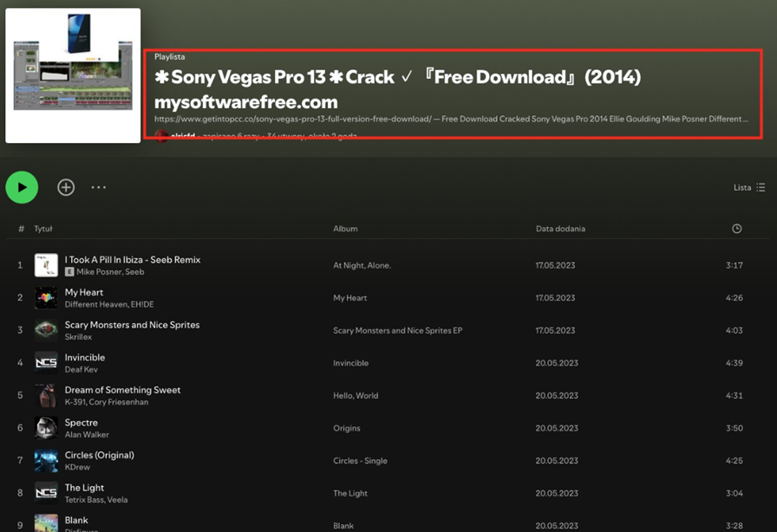Click the clock duration column icon
The height and width of the screenshot is (532, 777).
736,229
